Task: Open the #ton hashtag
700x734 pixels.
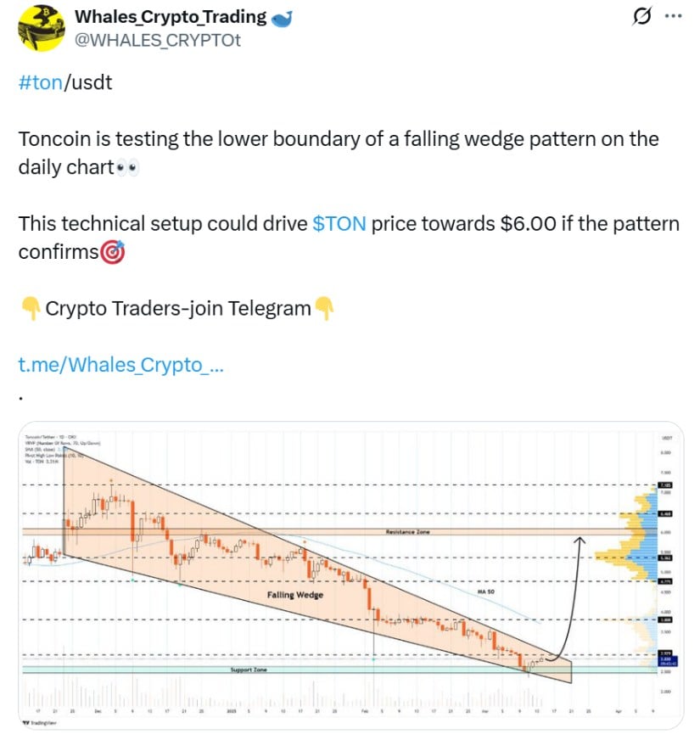Action: 39,83
